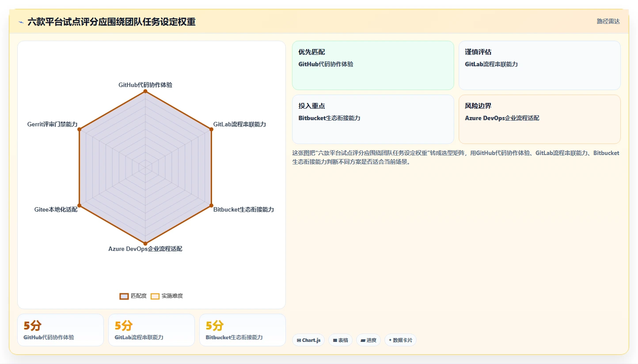The width and height of the screenshot is (638, 364).
Task: Open the 风险边界 card
Action: coord(539,119)
